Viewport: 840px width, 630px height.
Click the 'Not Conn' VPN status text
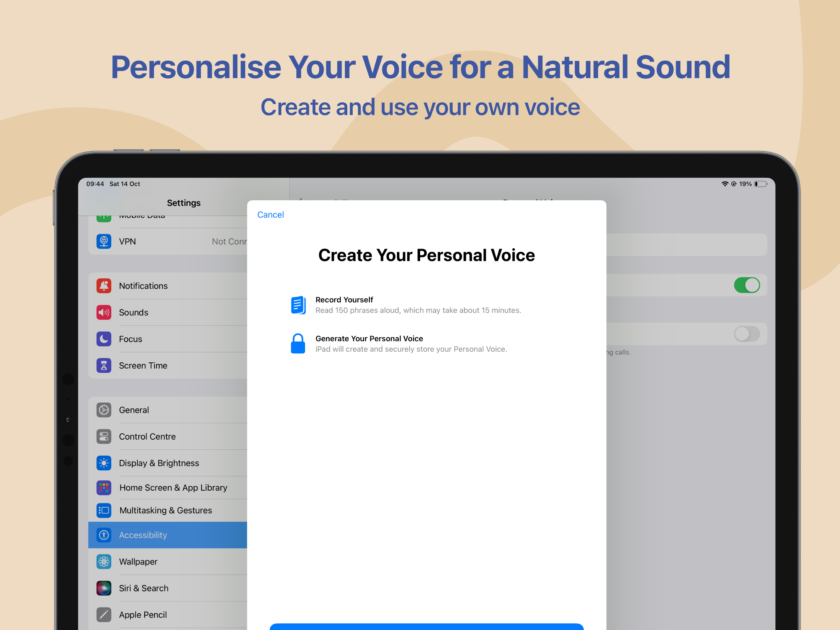(229, 242)
